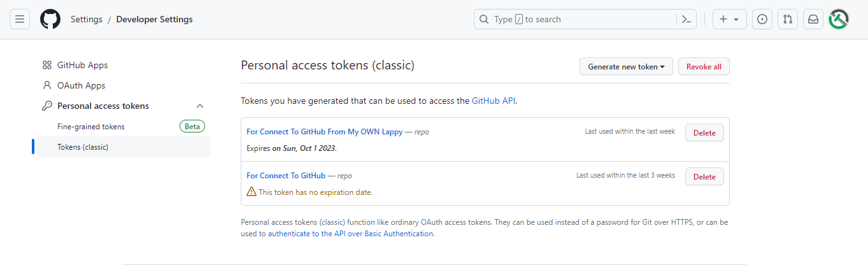This screenshot has height=277, width=868.
Task: Click the Beta badge next to Fine-grained tokens
Action: (x=192, y=126)
